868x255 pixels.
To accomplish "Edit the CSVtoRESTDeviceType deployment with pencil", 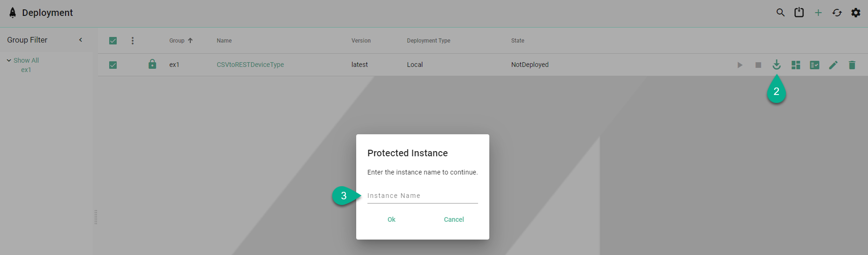I will (x=833, y=65).
